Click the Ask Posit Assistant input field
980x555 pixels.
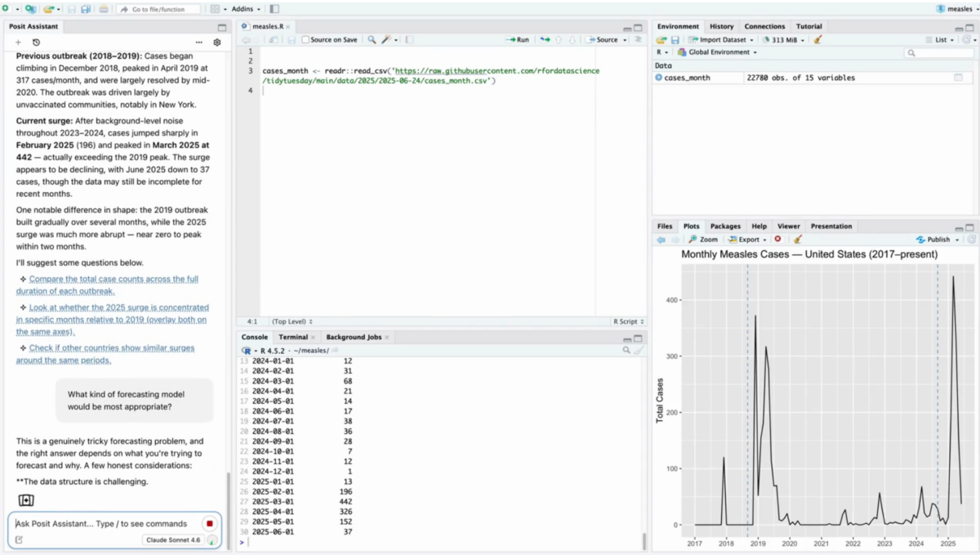[x=102, y=524]
